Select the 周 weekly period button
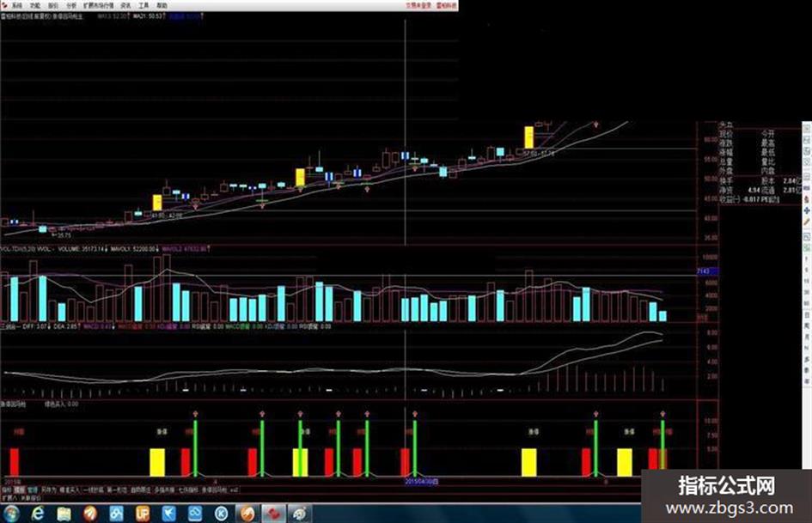 coord(807,326)
